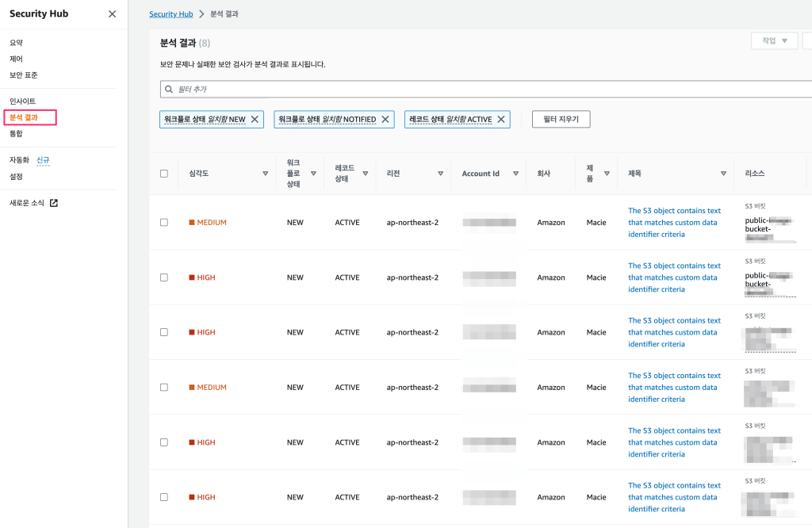Click the 회사 column header
The height and width of the screenshot is (528, 812).
click(x=543, y=174)
